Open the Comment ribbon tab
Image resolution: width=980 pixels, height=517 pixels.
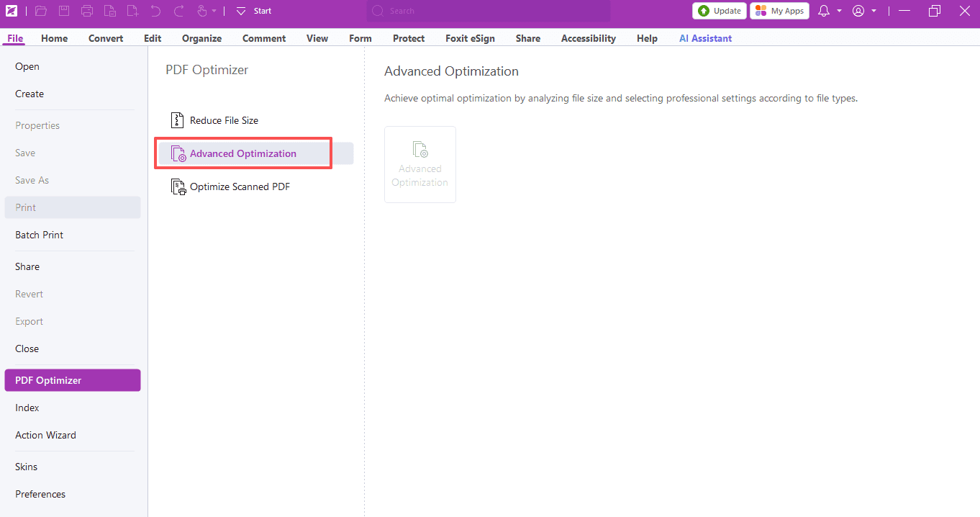(x=264, y=38)
